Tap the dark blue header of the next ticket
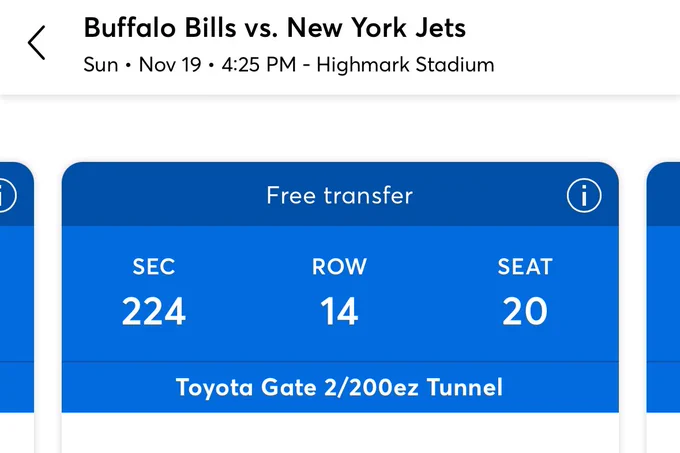The width and height of the screenshot is (680, 453). tap(663, 194)
